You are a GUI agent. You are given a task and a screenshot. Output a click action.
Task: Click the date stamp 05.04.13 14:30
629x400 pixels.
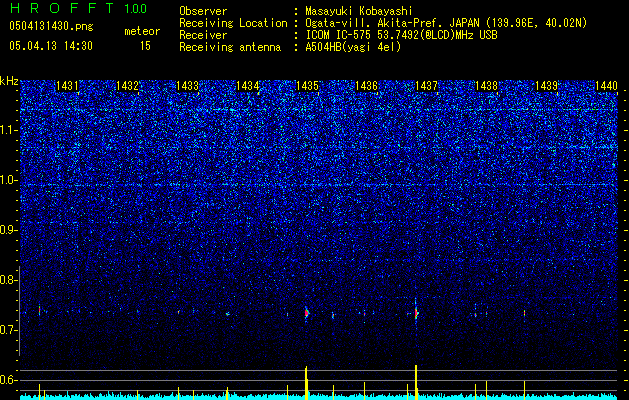click(51, 46)
